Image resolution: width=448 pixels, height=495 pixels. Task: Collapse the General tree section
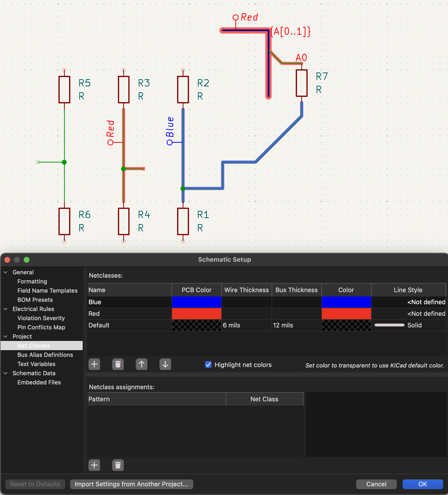click(x=6, y=272)
